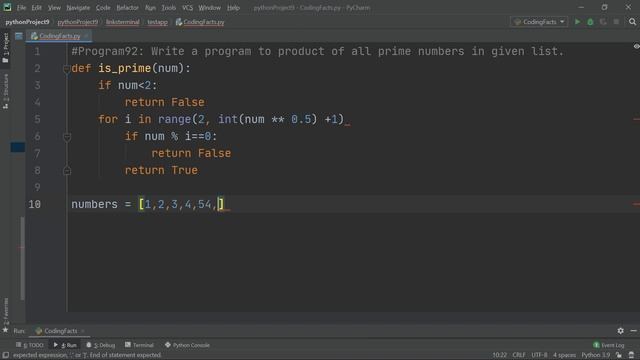Viewport: 640px width, 360px height.
Task: Start debugging with the green bug icon
Action: tap(590, 22)
